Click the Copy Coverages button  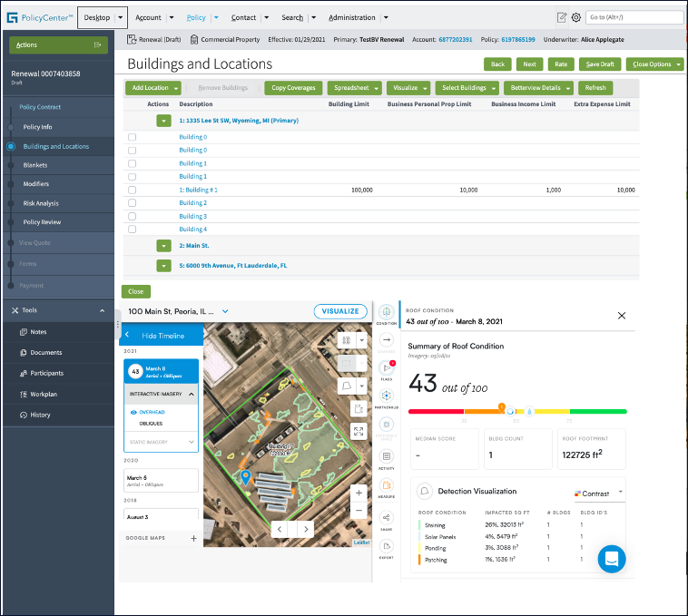pyautogui.click(x=293, y=88)
